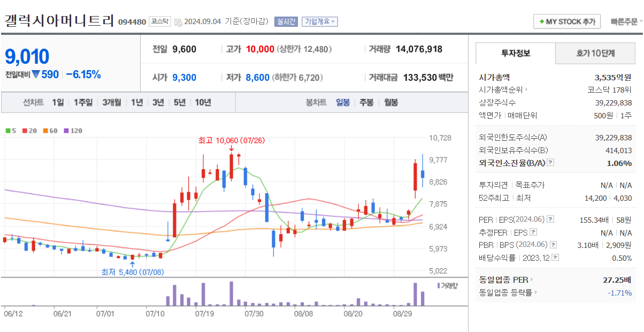Open help icon beside 추정PER EPS
This screenshot has width=644, height=332.
tap(533, 232)
